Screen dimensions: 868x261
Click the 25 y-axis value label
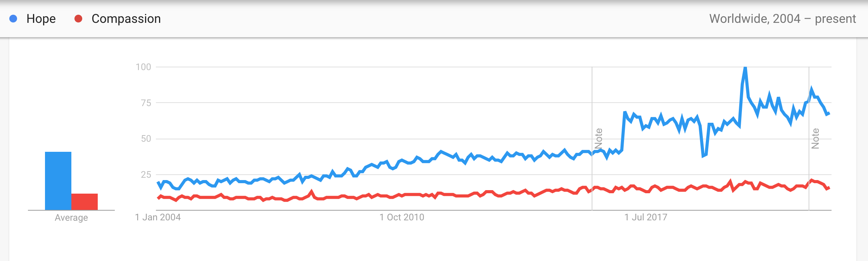coord(146,175)
